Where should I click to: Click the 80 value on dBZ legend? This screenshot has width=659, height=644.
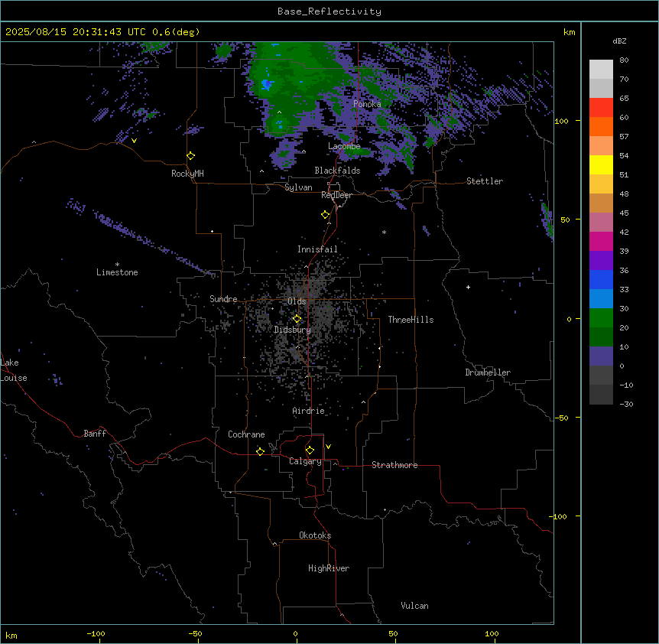pos(624,60)
